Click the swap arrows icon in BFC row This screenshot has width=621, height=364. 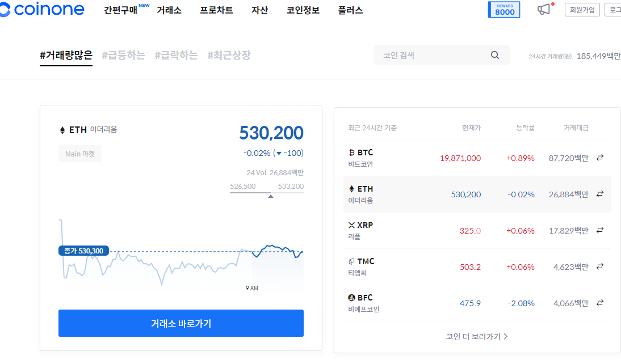(x=600, y=303)
